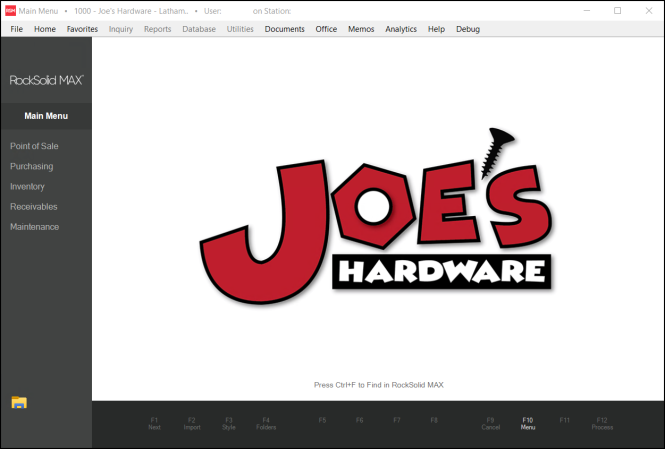Viewport: 665px width, 449px height.
Task: Go to Inventory module
Action: pos(27,187)
